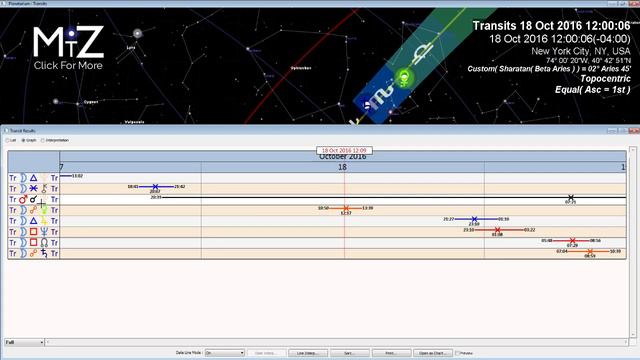Select the Graph view radio button
Image resolution: width=640 pixels, height=360 pixels.
pyautogui.click(x=23, y=140)
